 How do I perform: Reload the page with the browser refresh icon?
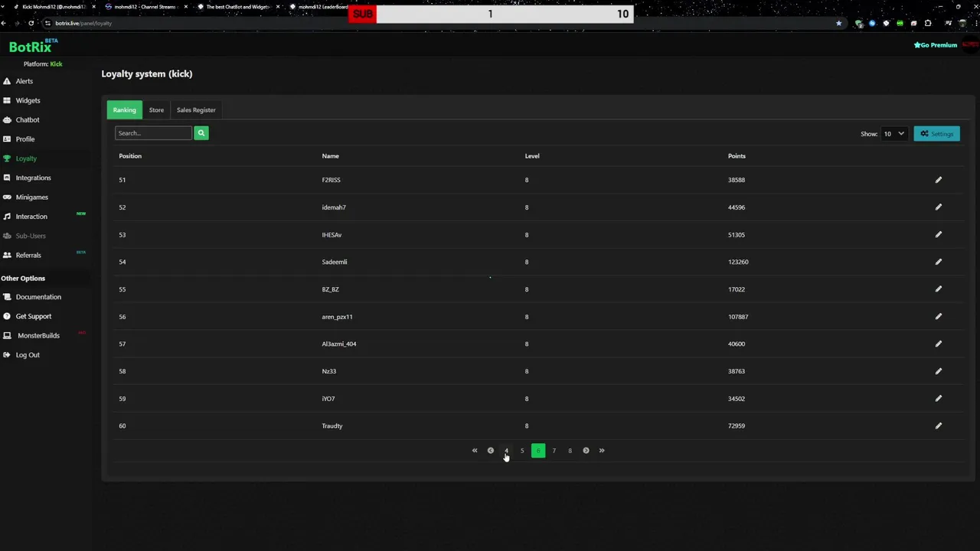tap(31, 23)
